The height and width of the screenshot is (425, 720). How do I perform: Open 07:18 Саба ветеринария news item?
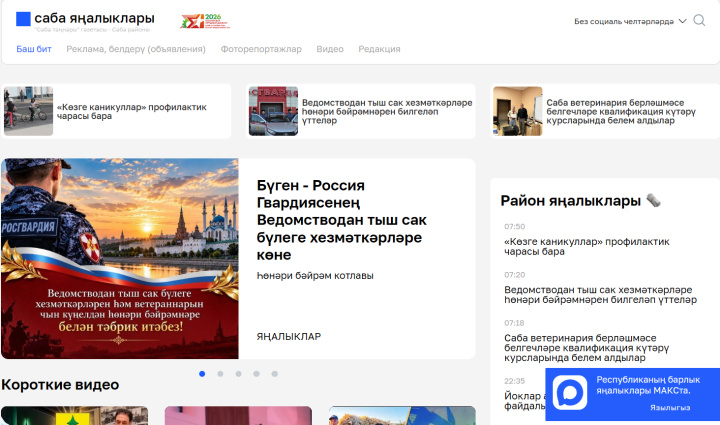(x=586, y=348)
